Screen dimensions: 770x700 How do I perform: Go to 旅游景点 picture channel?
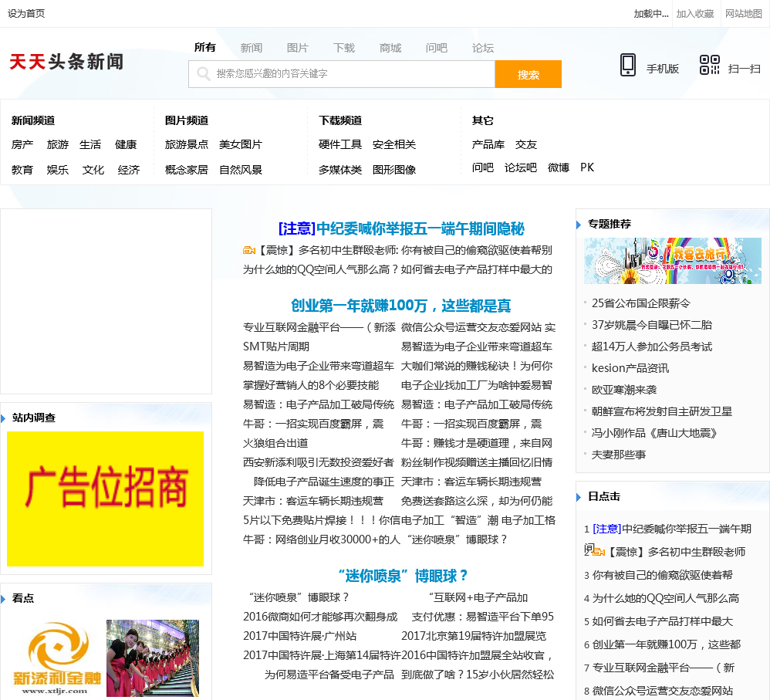[x=186, y=145]
